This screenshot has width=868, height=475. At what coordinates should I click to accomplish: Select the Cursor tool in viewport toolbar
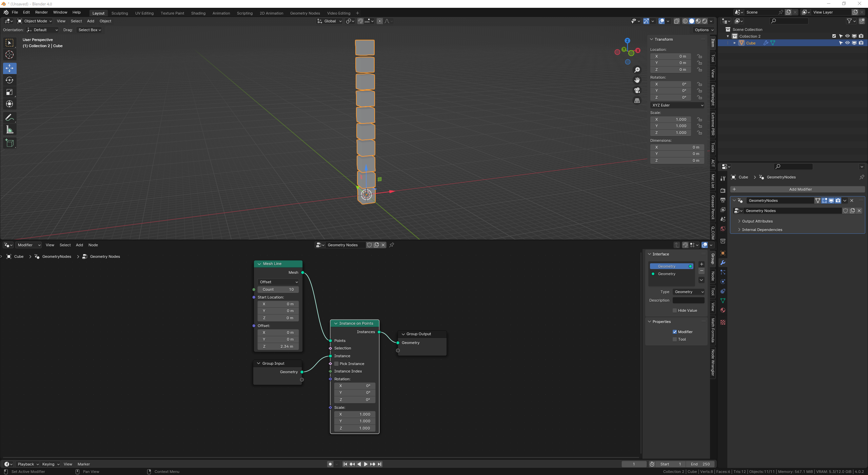(9, 55)
